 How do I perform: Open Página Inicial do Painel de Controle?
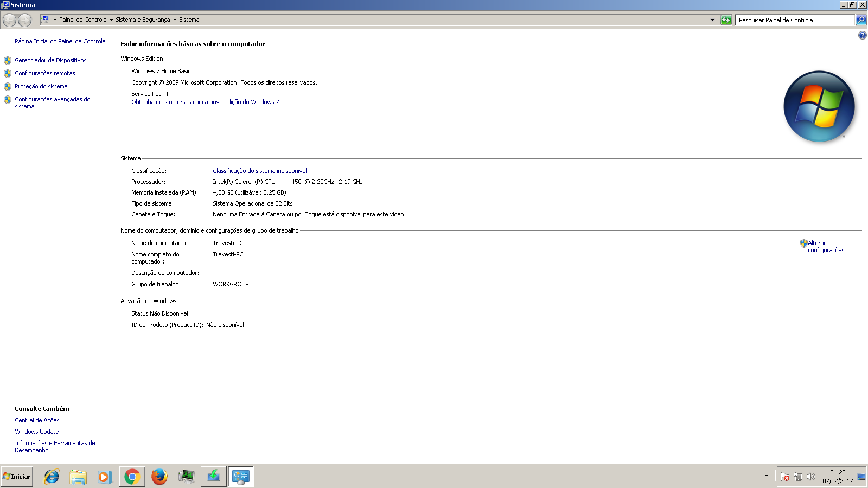tap(60, 41)
